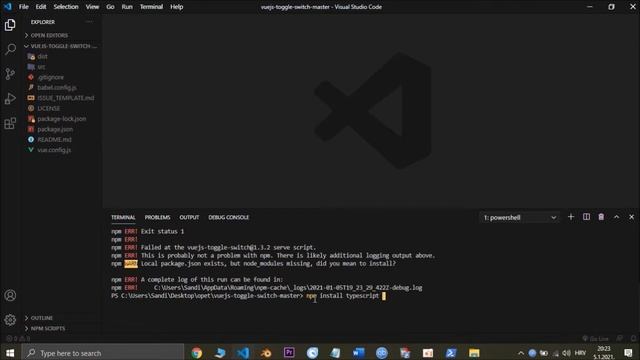
Task: Kill terminal with trash icon
Action: click(601, 217)
